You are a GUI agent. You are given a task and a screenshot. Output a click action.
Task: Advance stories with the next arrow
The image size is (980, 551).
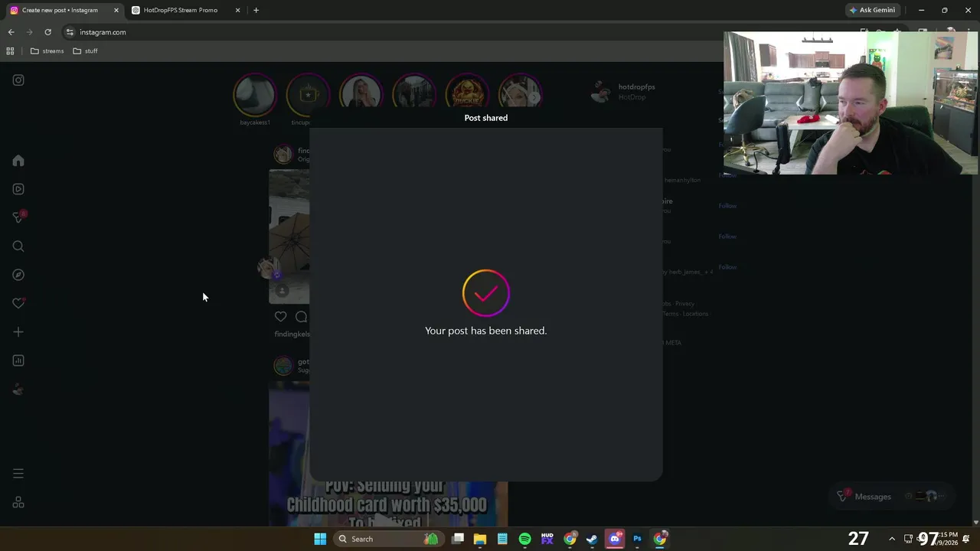535,96
